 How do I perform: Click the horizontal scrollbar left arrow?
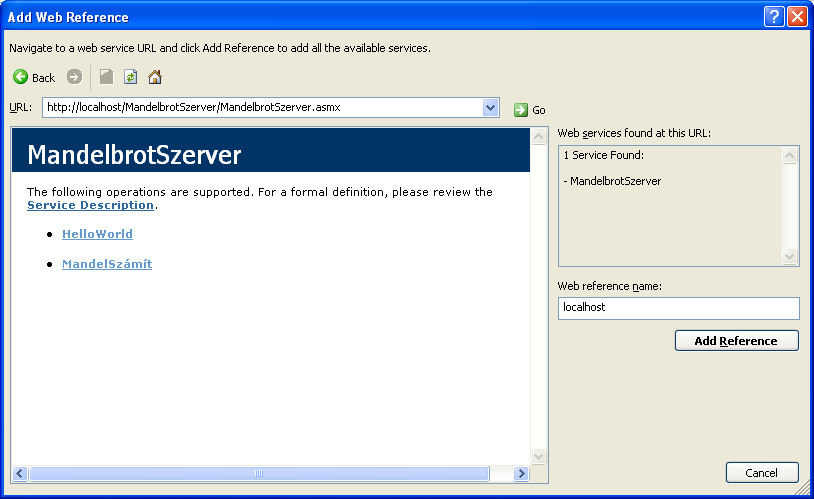pos(20,473)
